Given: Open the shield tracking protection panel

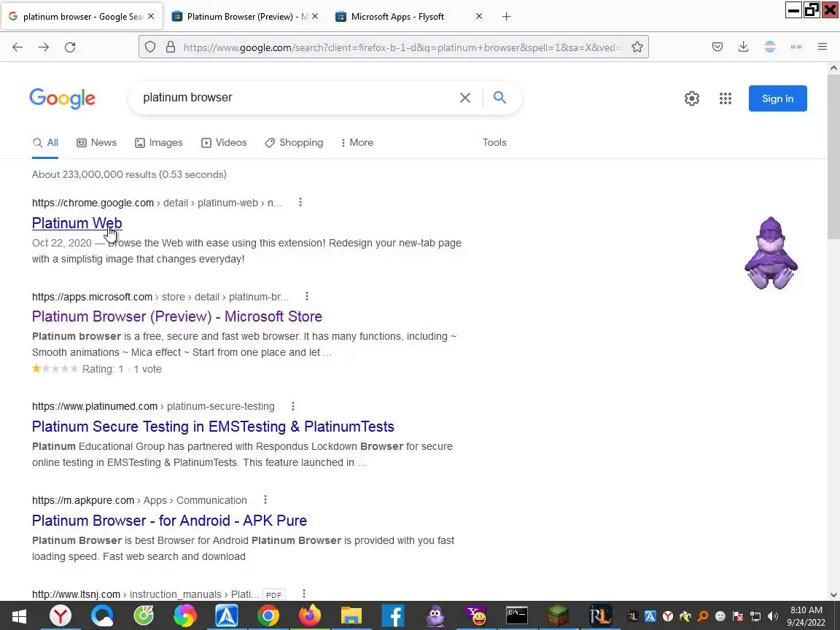Looking at the screenshot, I should pyautogui.click(x=150, y=47).
